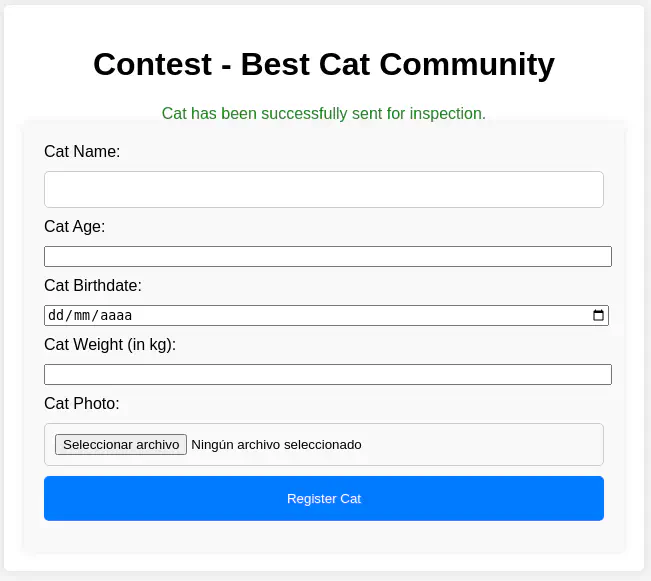The height and width of the screenshot is (581, 651).
Task: Click the 'Ningún archivo seleccionado' text
Action: click(x=276, y=444)
